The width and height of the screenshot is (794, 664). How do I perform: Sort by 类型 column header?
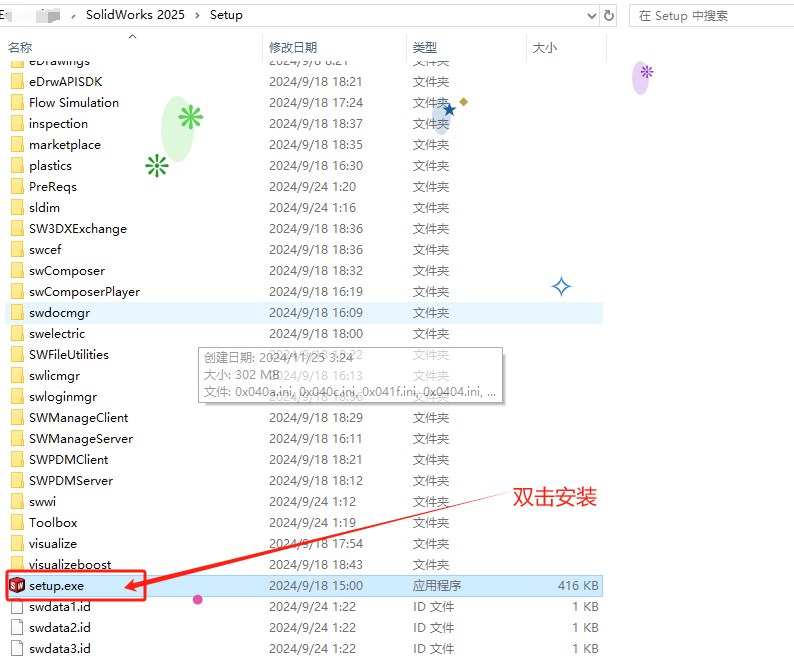pos(425,48)
